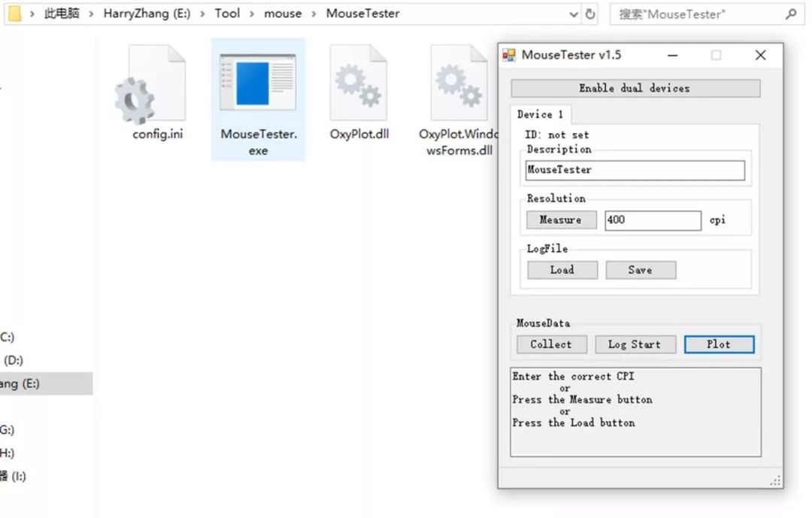Screen dimensions: 812x518
Task: Click the MouseTester.exe file name label
Action: click(259, 142)
